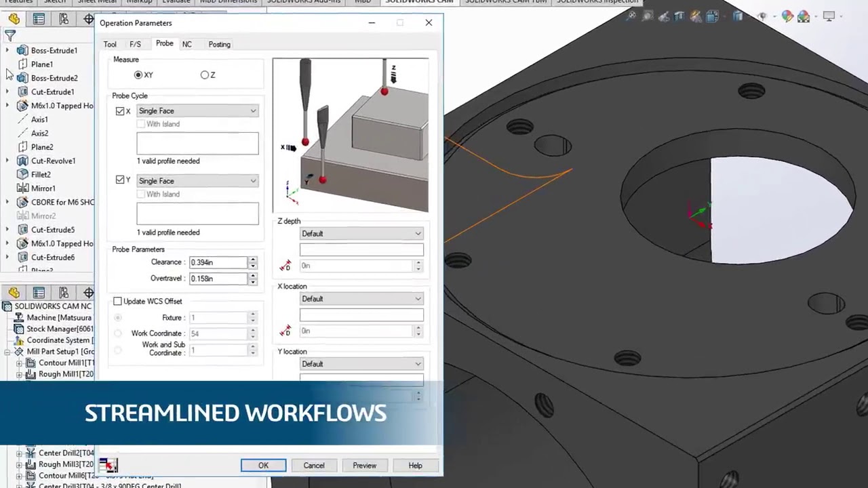Open the FeatureManager design tree tab icon
868x488 pixels.
tap(14, 19)
